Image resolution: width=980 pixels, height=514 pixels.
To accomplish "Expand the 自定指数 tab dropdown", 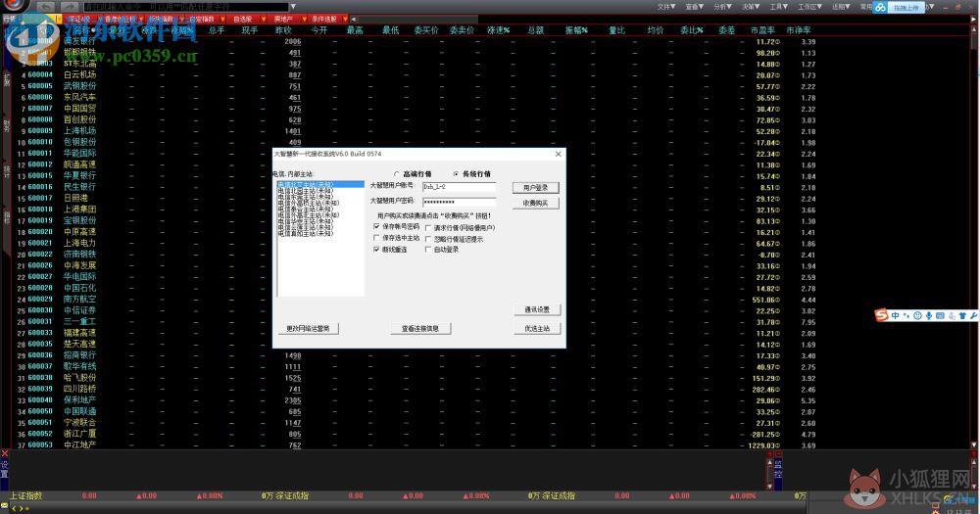I will pos(222,20).
